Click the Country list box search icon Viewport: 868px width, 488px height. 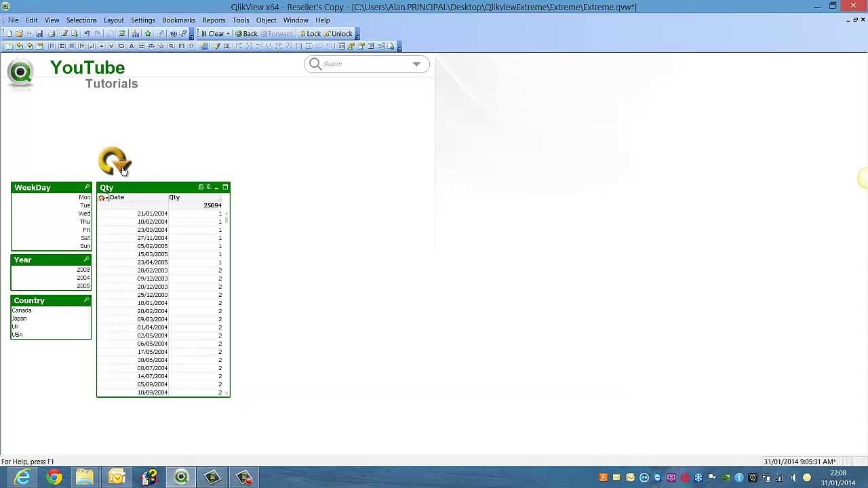86,301
